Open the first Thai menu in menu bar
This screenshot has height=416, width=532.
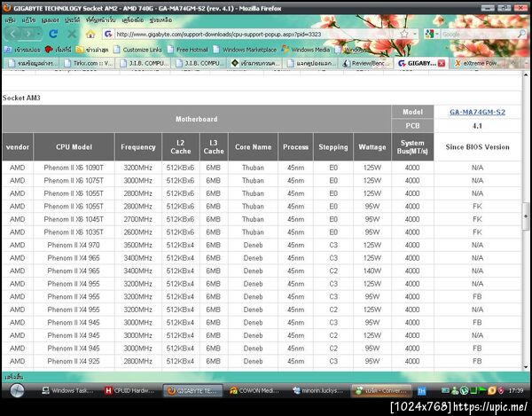[10, 20]
